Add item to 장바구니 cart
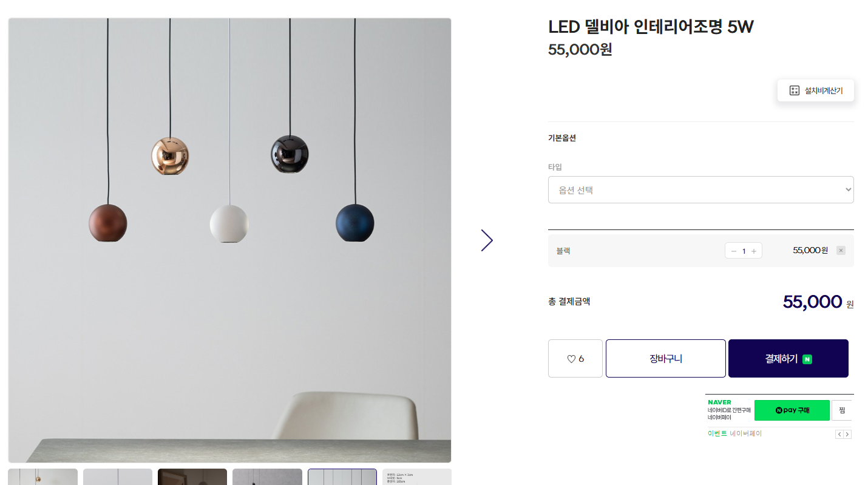868x485 pixels. 665,359
